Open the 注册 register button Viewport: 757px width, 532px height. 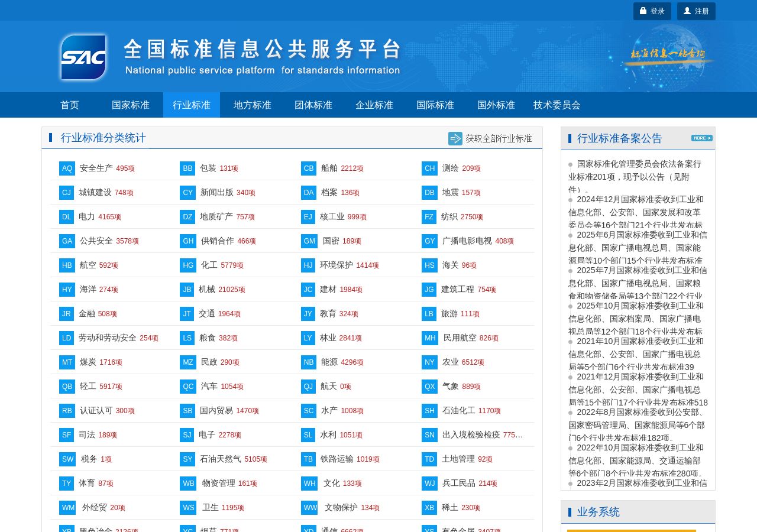click(696, 11)
